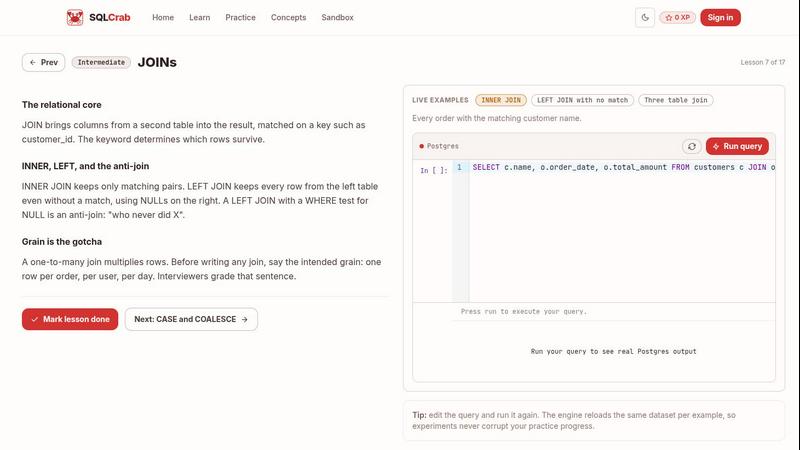
Task: Go back with the Prev button
Action: [x=43, y=62]
